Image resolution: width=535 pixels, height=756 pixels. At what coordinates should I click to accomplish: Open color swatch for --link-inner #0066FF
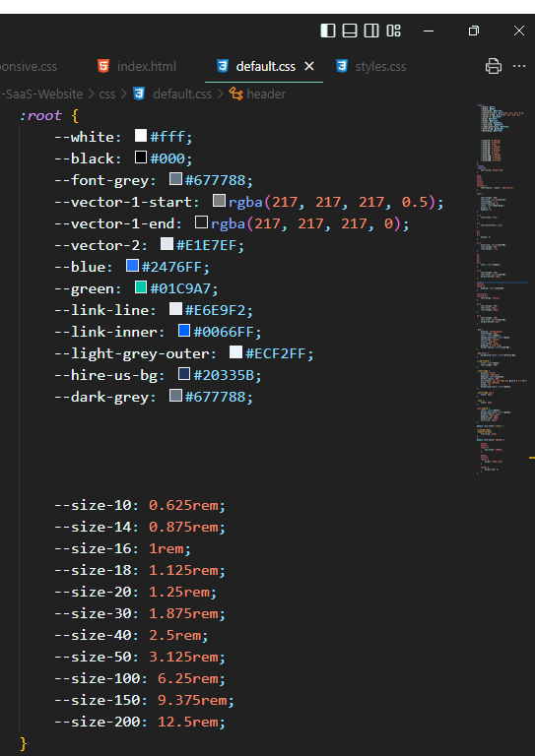[x=184, y=331]
